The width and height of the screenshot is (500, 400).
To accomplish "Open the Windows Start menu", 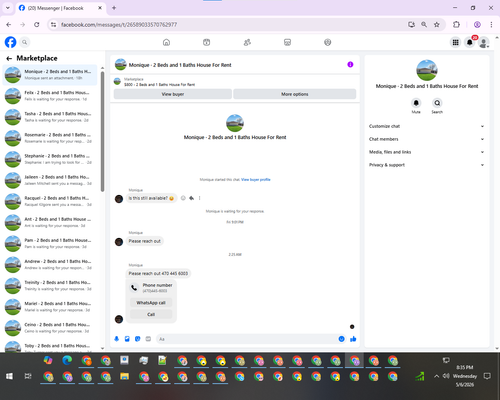I will (x=9, y=376).
